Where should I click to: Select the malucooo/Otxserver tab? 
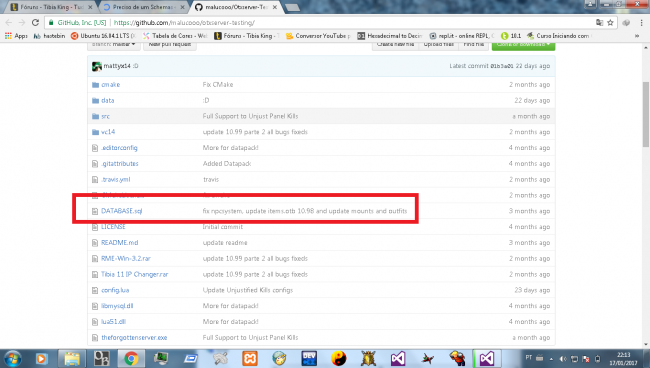pyautogui.click(x=236, y=7)
